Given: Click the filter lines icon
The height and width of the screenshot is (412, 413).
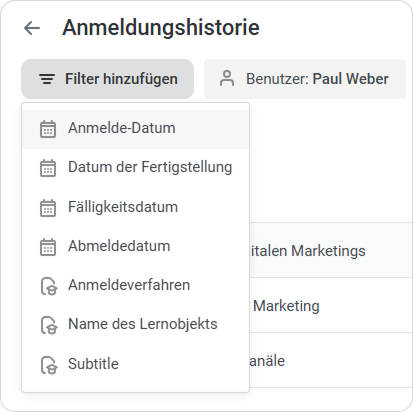Looking at the screenshot, I should point(47,79).
